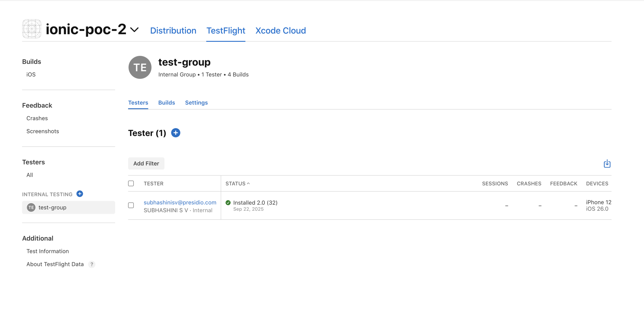
Task: Check the select-all testers checkbox
Action: (x=131, y=183)
